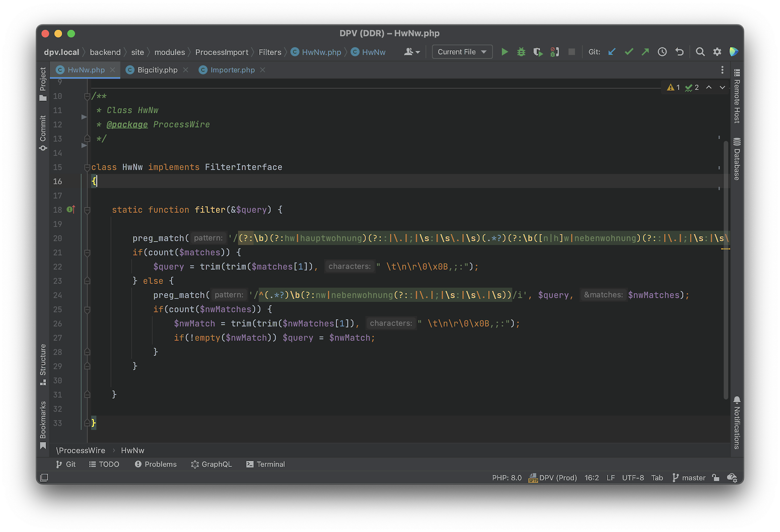Screen dimensions: 780x532
Task: Open the Project tool window
Action: coord(43,84)
